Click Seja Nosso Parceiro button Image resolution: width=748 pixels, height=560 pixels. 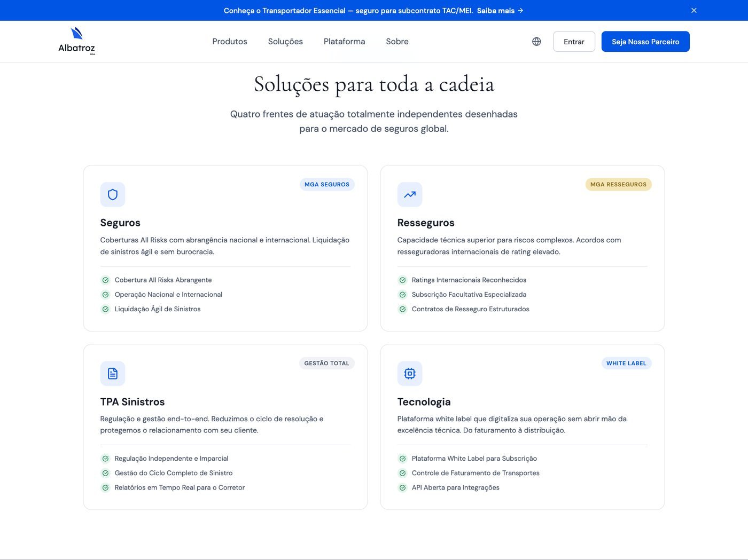coord(645,42)
